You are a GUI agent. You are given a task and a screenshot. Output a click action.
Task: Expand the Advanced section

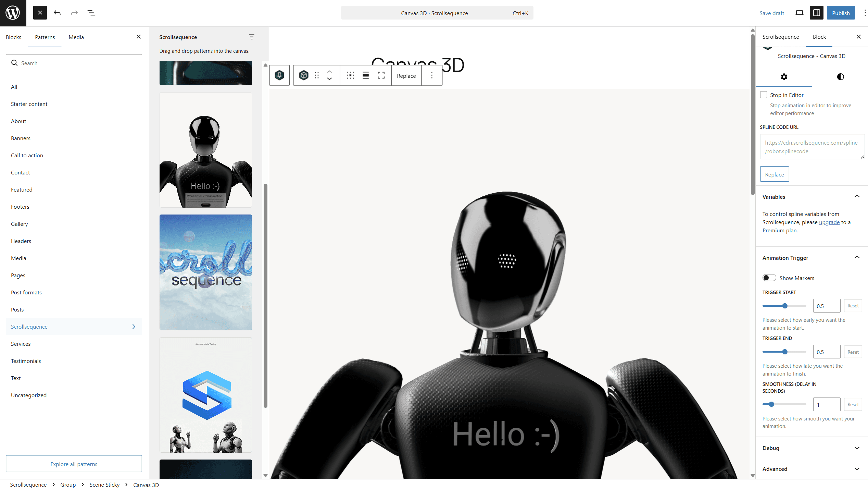coord(857,469)
